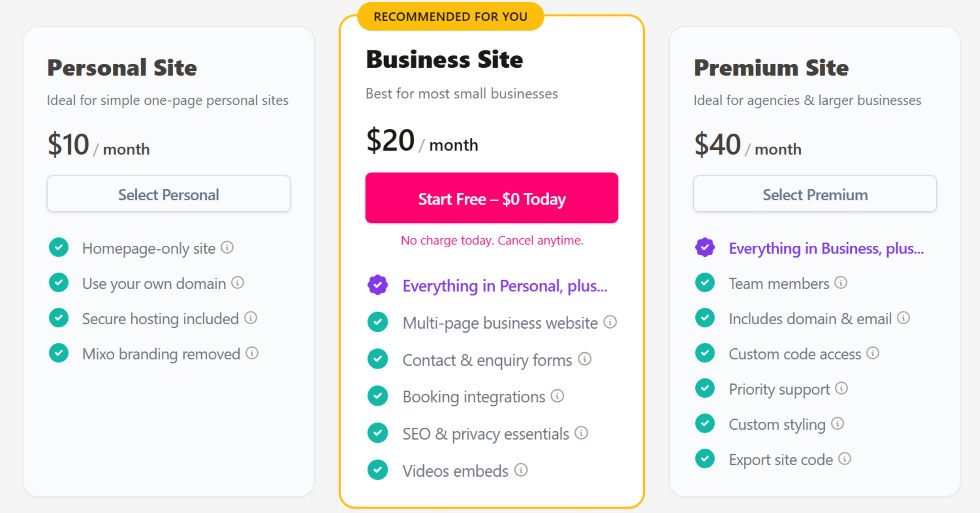Click Start Free – $0 Today
Viewport: 980px width, 513px height.
491,199
